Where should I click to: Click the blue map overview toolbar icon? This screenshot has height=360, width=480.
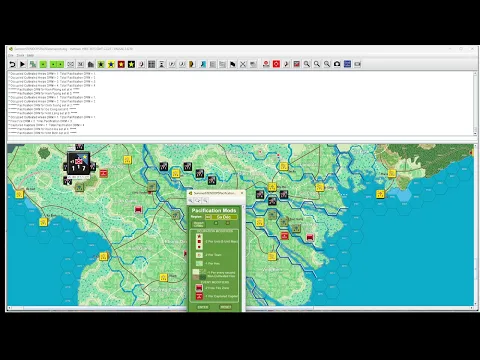coord(347,64)
